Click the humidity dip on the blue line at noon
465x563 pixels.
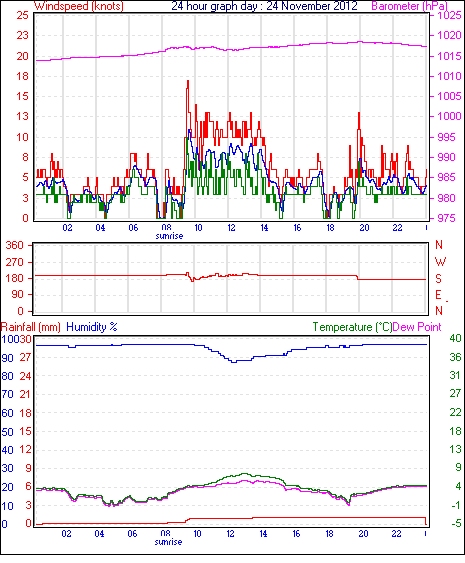[234, 362]
